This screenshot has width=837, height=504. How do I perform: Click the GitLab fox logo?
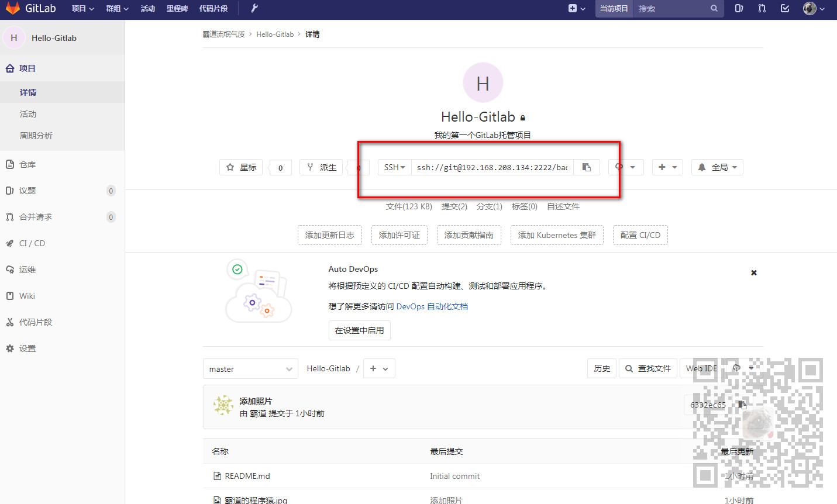(13, 8)
